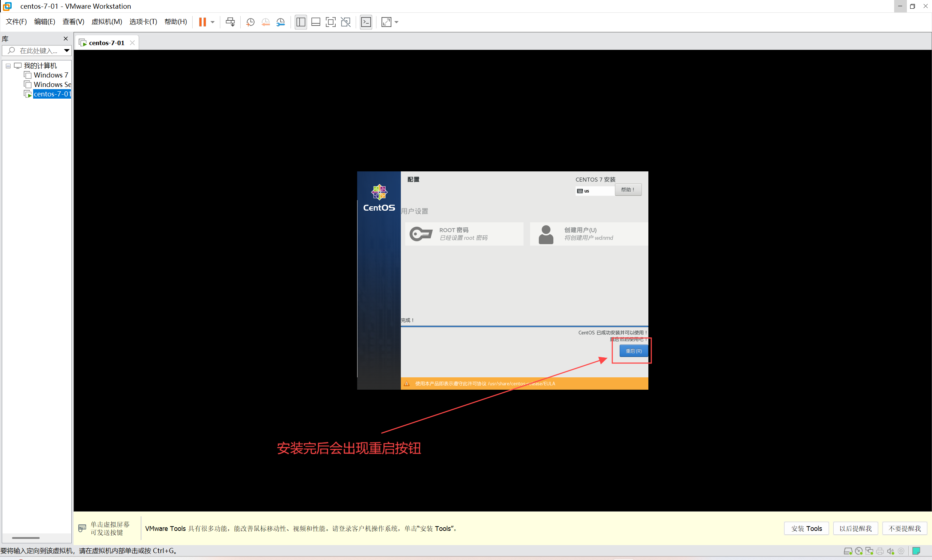Open the power options dropdown arrow
The width and height of the screenshot is (932, 560).
(x=213, y=22)
